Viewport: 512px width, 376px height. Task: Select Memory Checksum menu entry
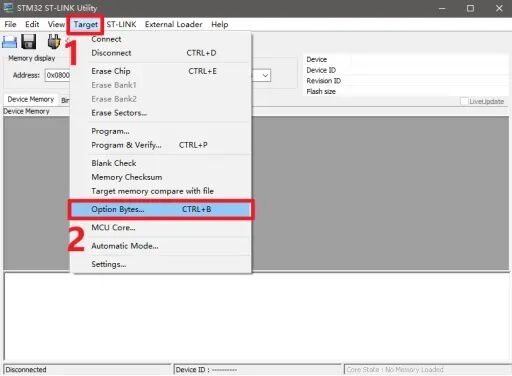pos(161,177)
